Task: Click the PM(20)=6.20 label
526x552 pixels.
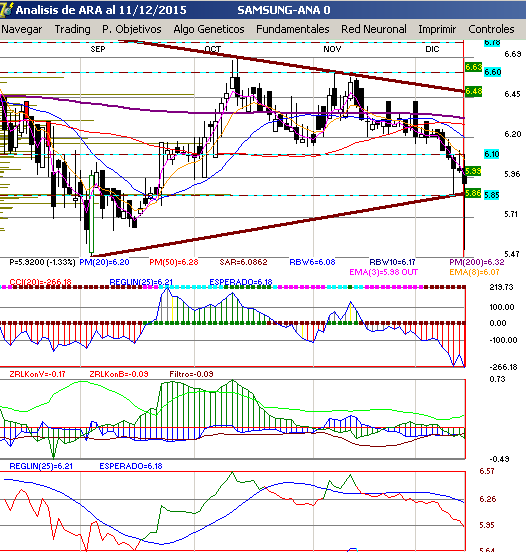Action: click(104, 262)
